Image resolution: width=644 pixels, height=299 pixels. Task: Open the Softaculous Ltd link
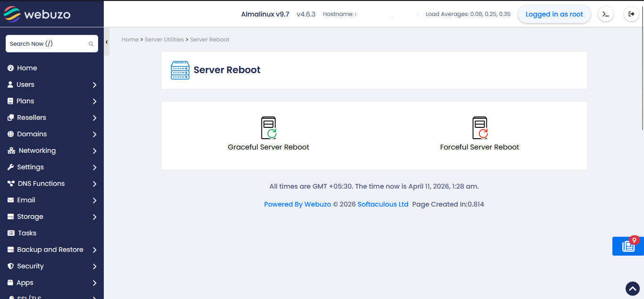coord(383,204)
